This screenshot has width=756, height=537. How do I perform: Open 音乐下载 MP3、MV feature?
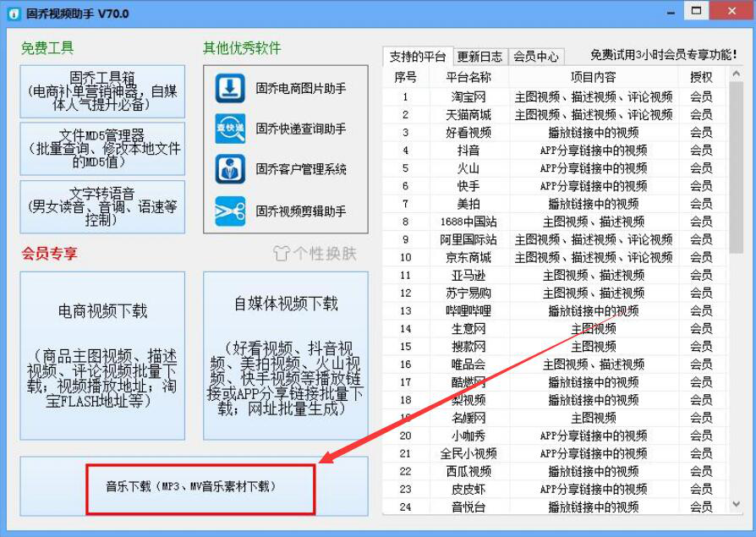194,486
